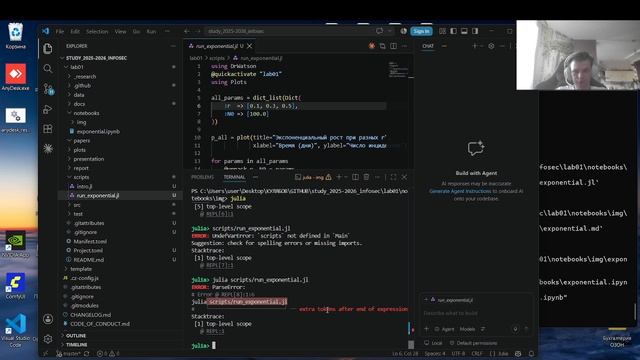Open the new terminal launch profile dropdown
The width and height of the screenshot is (640, 360).
coord(345,177)
